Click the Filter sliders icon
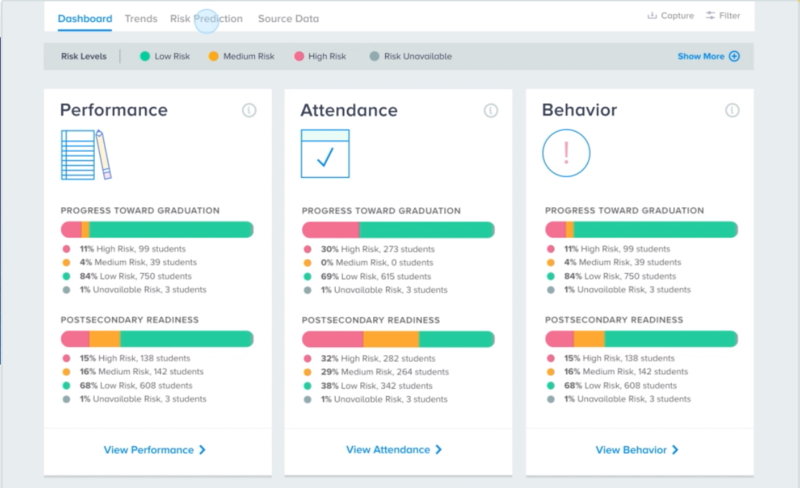Viewport: 800px width, 488px height. (x=711, y=16)
